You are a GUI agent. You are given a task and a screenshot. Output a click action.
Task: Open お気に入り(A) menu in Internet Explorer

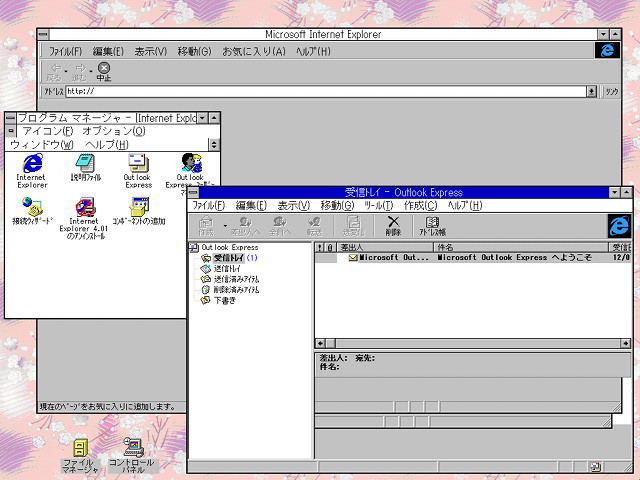(x=253, y=51)
